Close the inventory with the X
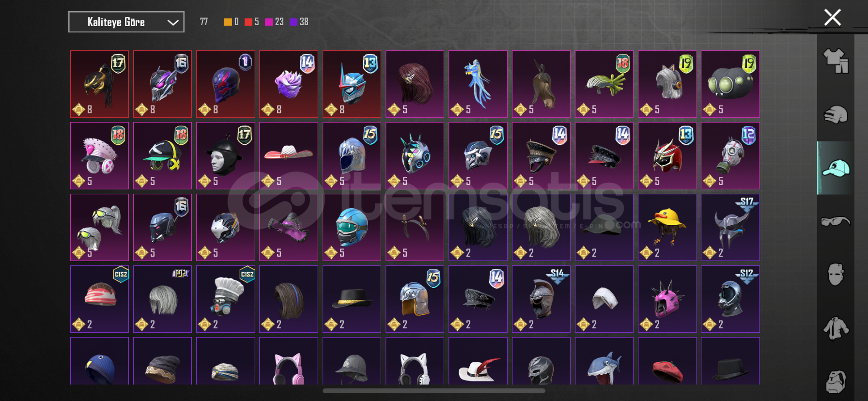The width and height of the screenshot is (868, 401). click(832, 17)
